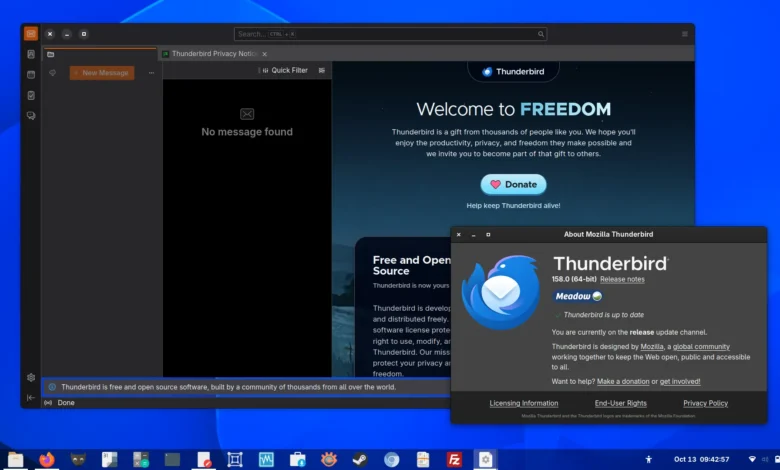Image resolution: width=780 pixels, height=470 pixels.
Task: Open Licensing Information link
Action: click(524, 403)
